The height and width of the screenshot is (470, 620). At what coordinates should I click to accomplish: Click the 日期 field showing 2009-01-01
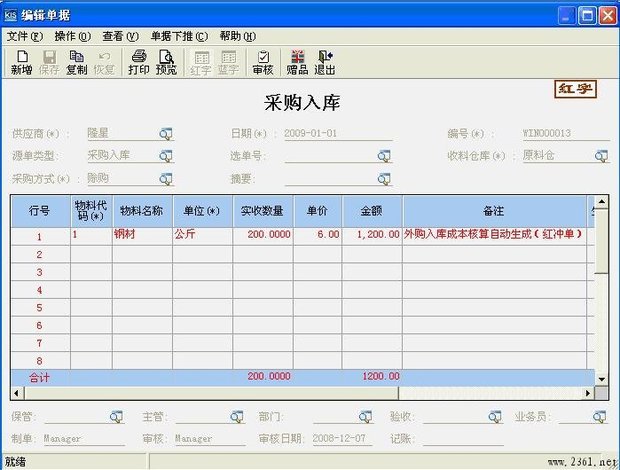[338, 134]
